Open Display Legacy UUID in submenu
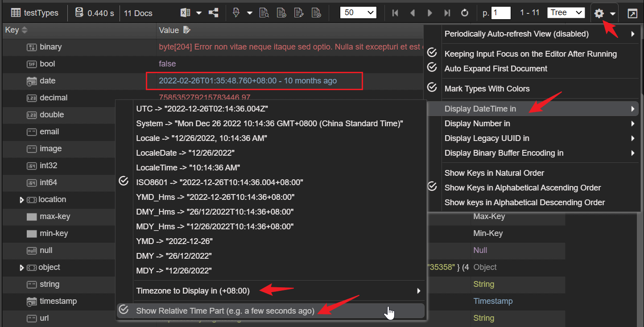 coord(533,138)
